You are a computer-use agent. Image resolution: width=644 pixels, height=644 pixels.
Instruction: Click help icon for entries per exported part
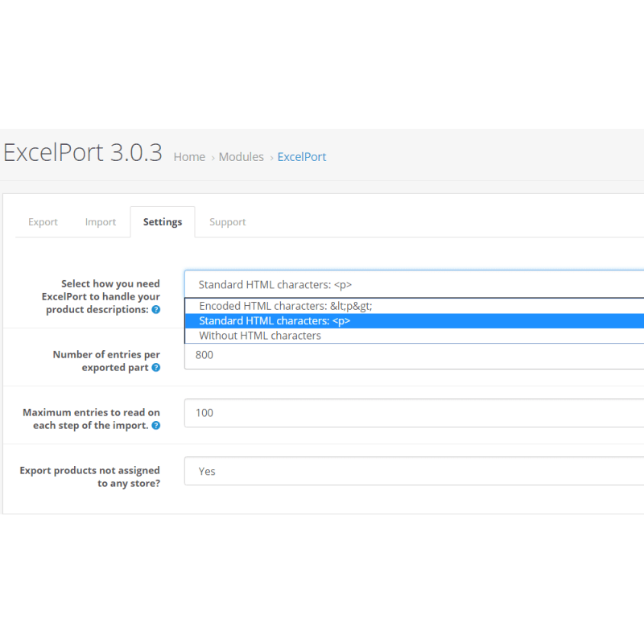(156, 367)
